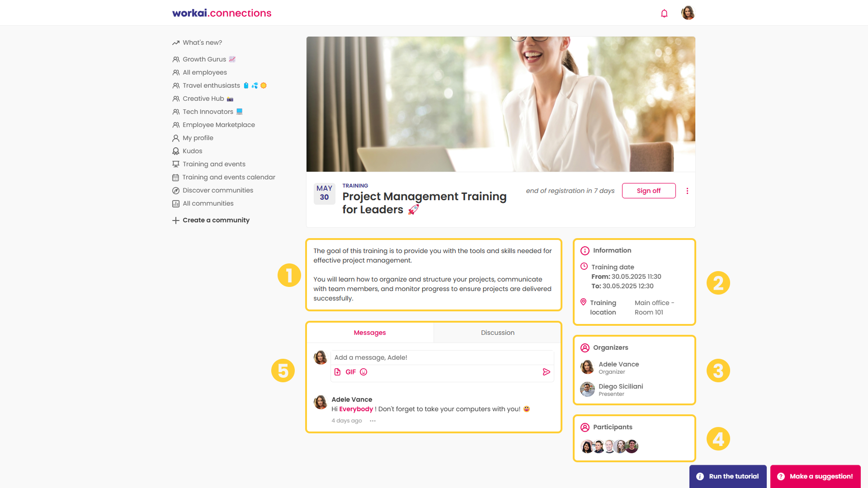Click the Run the tutorial button
This screenshot has width=868, height=488.
pos(728,476)
